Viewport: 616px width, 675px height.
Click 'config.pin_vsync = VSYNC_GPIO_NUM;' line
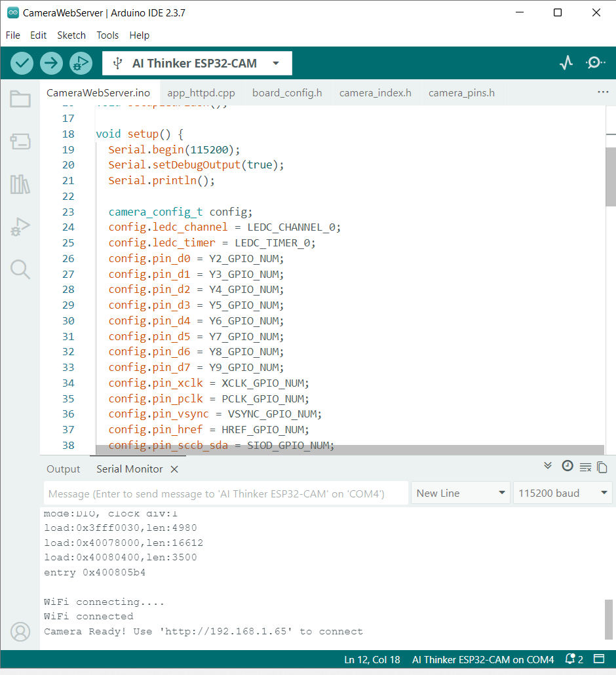[x=215, y=414]
